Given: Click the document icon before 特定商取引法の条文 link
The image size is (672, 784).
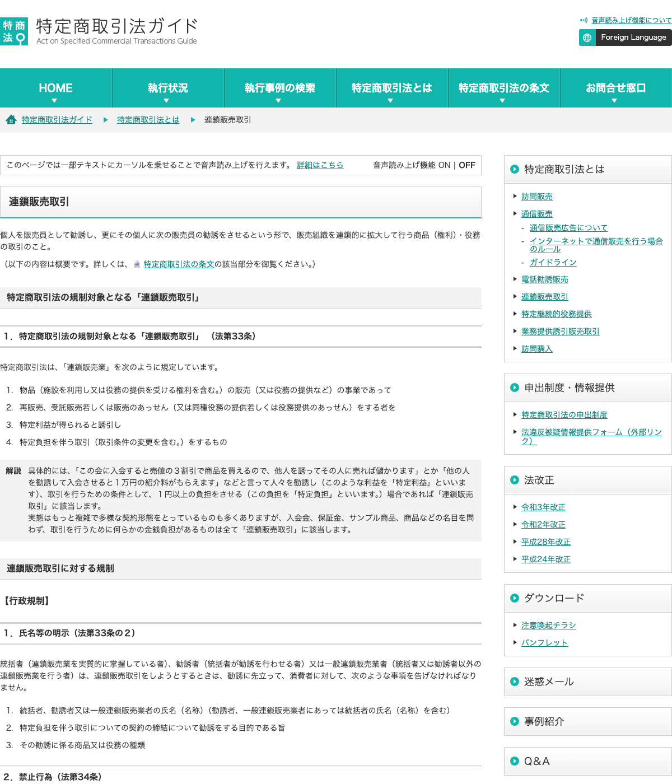Looking at the screenshot, I should tap(137, 264).
